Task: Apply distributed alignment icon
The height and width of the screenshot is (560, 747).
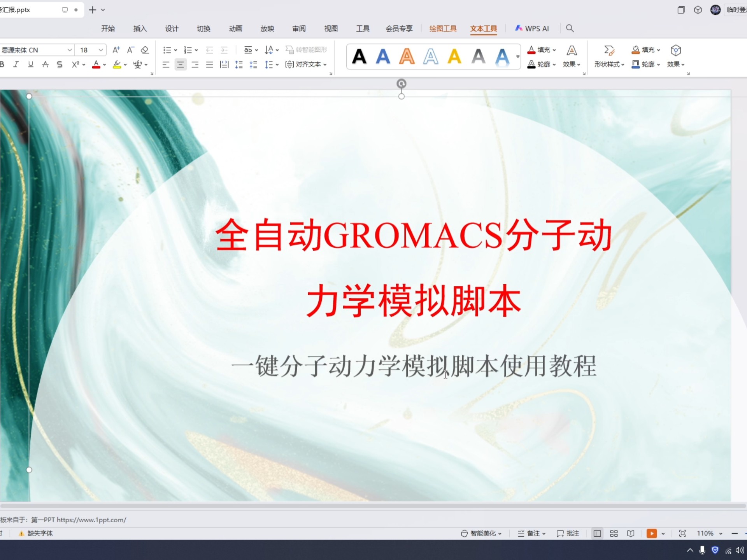Action: coord(224,65)
